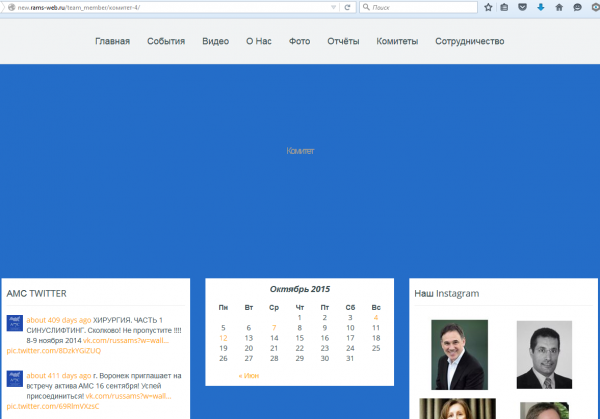
Task: Click calendar date 31
Action: click(350, 359)
